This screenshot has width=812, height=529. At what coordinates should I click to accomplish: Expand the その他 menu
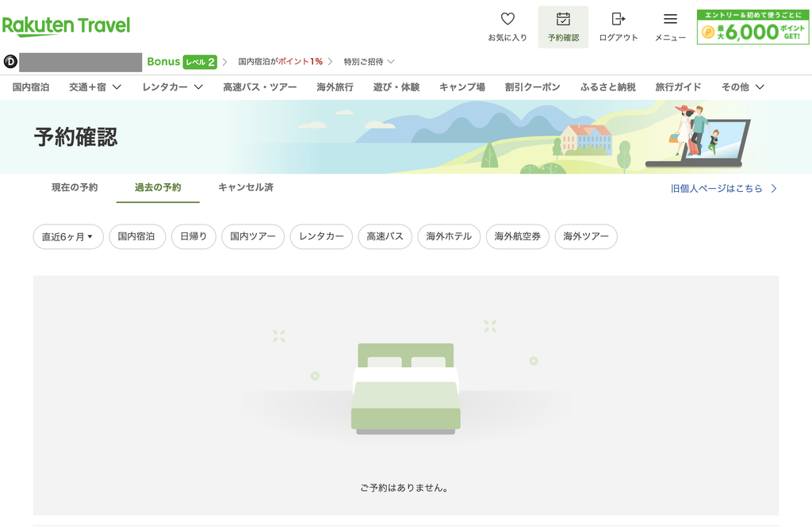pos(742,87)
